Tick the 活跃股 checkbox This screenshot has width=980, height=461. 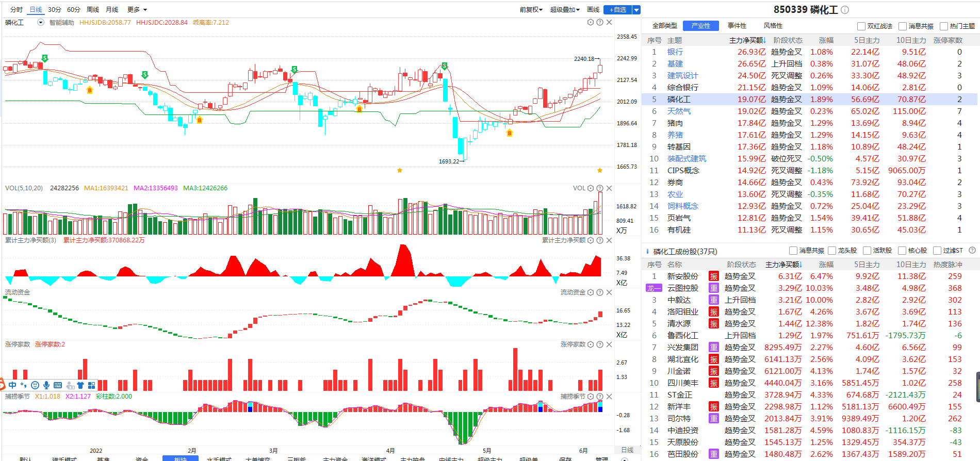coord(867,251)
